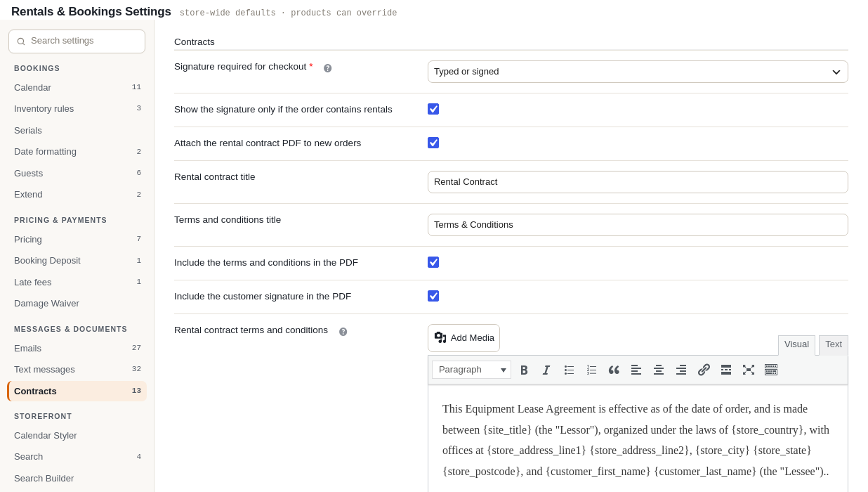Insert or edit link

tap(704, 370)
